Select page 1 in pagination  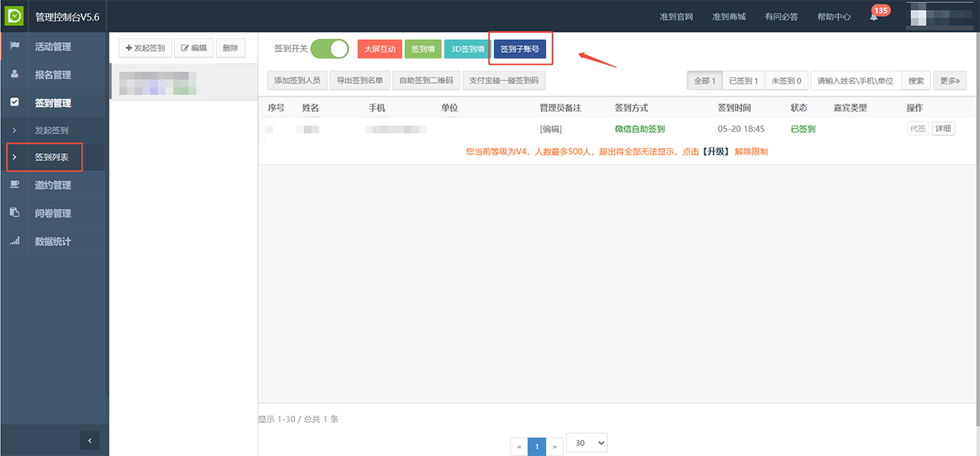coord(537,446)
